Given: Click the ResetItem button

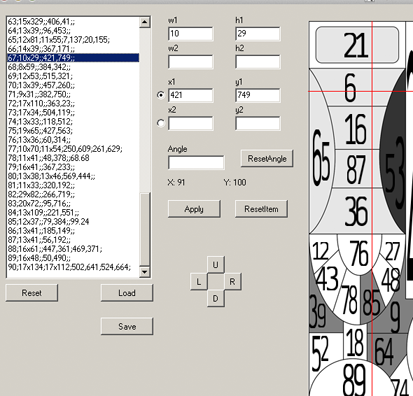Looking at the screenshot, I should tap(261, 209).
